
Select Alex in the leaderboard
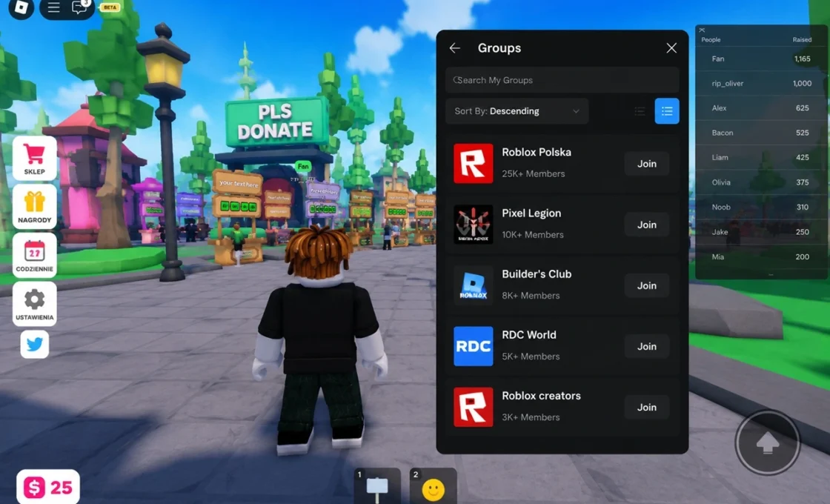point(760,108)
